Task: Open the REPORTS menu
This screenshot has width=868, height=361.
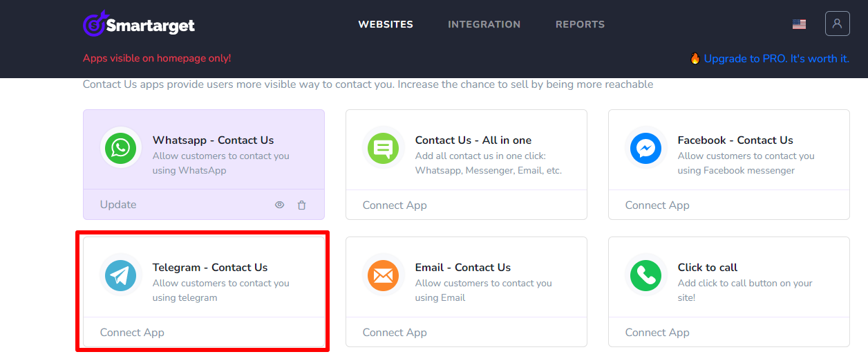Action: 580,24
